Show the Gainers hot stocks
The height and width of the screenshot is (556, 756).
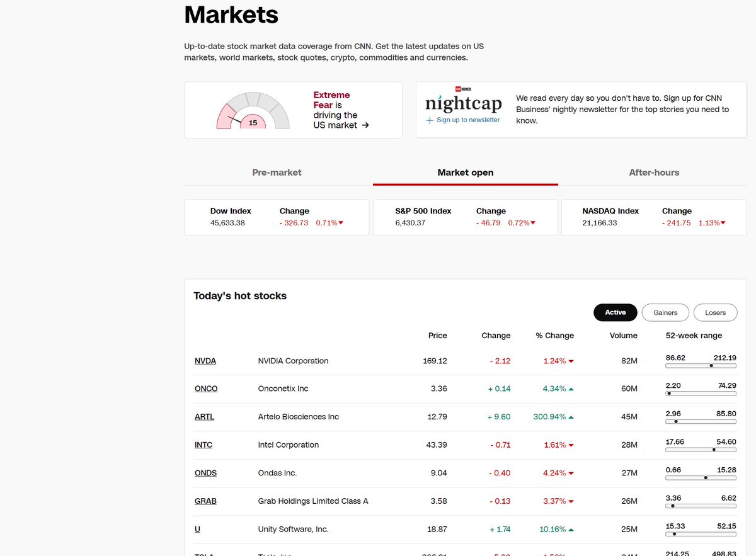coord(665,312)
